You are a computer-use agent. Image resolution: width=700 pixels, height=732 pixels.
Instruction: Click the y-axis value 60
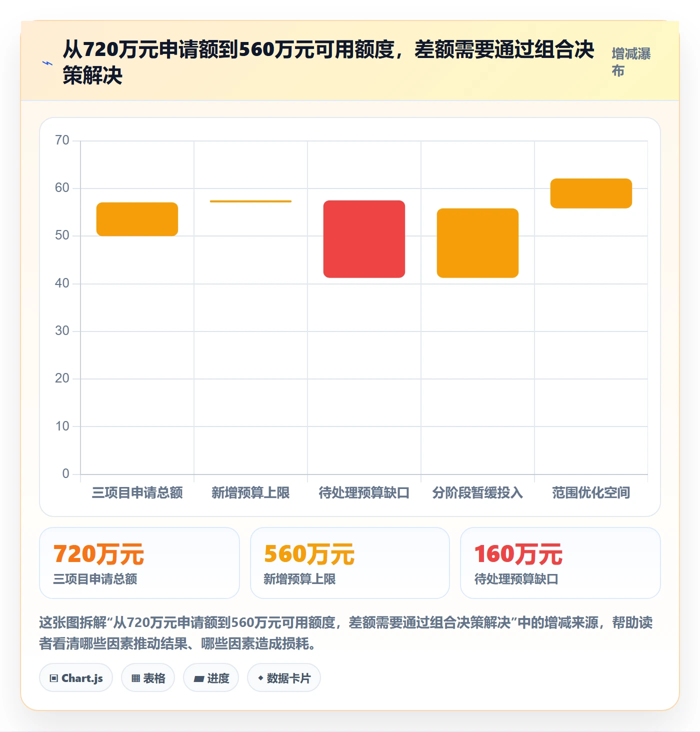(x=62, y=188)
